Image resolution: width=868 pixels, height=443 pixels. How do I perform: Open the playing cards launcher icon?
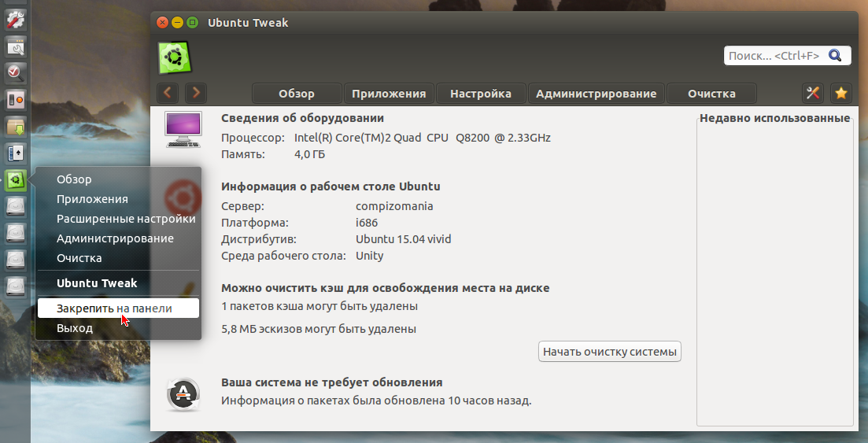click(x=16, y=153)
